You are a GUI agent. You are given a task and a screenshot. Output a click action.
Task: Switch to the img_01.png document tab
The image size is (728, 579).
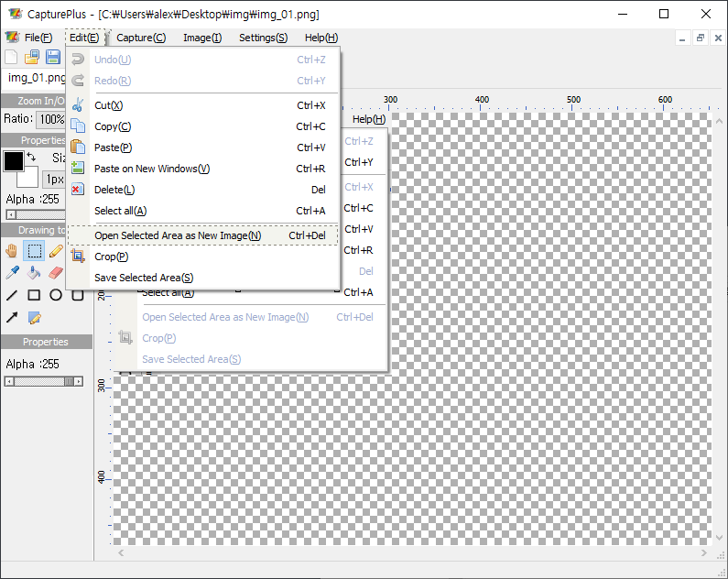(x=33, y=78)
